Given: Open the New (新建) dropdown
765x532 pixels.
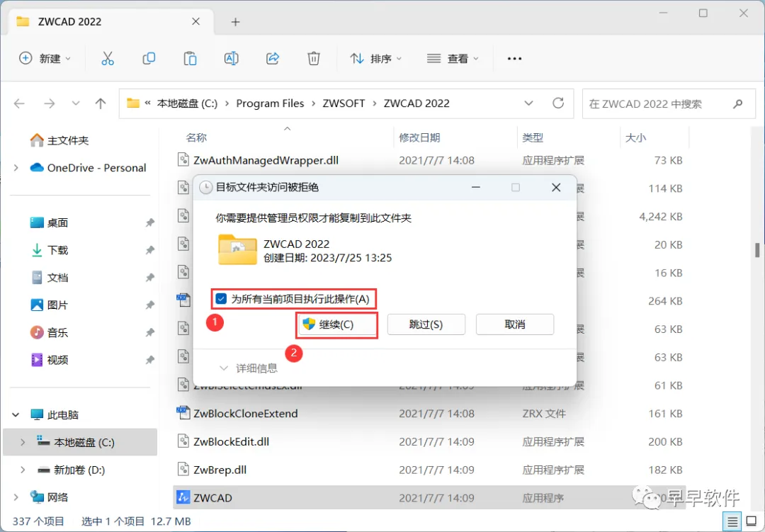Looking at the screenshot, I should [45, 59].
